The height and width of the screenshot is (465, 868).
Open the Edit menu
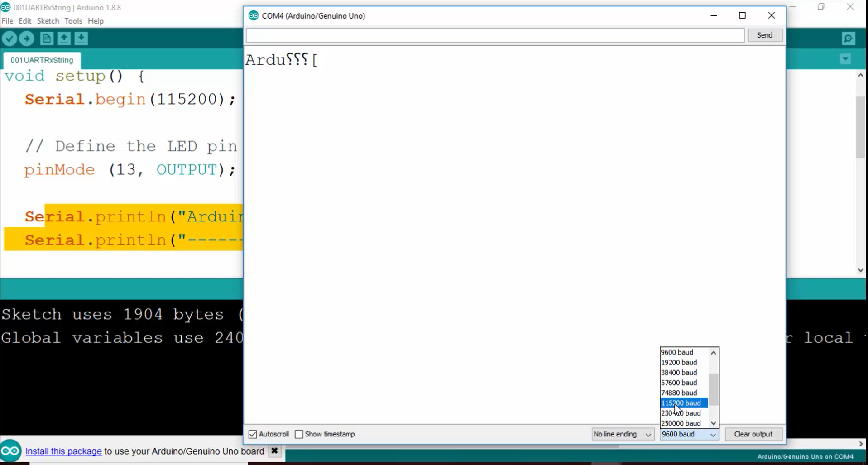tap(25, 21)
